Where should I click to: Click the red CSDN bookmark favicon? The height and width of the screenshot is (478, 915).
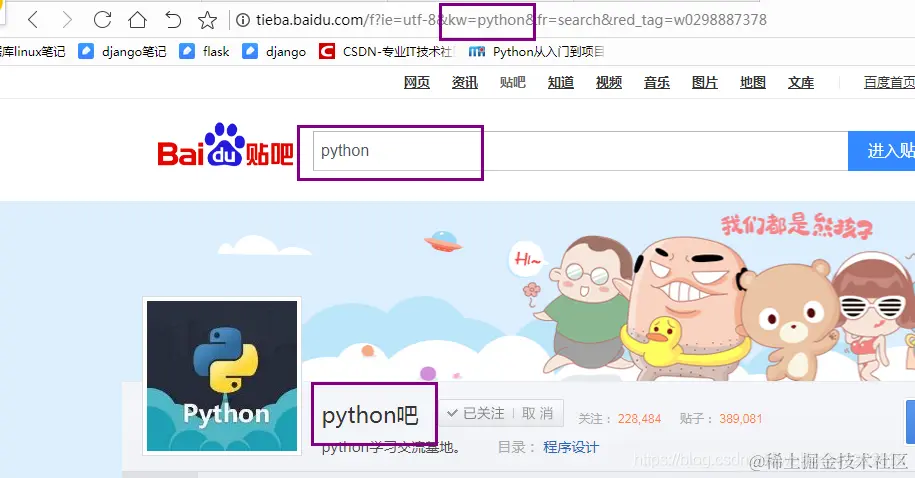pyautogui.click(x=327, y=51)
